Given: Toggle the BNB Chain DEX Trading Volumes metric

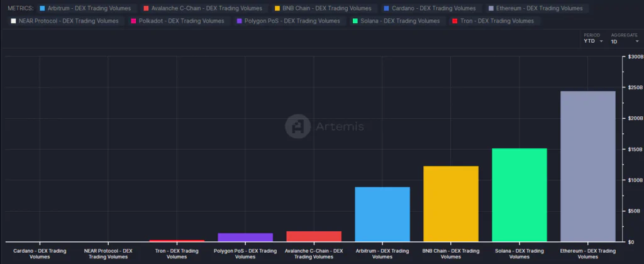Looking at the screenshot, I should pos(323,8).
